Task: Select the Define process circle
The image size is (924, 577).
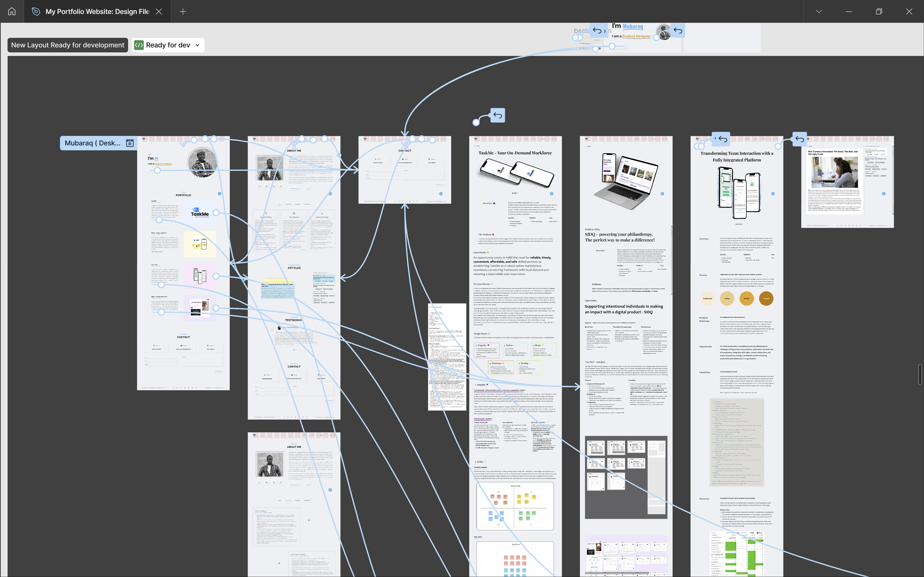Action: pyautogui.click(x=727, y=298)
